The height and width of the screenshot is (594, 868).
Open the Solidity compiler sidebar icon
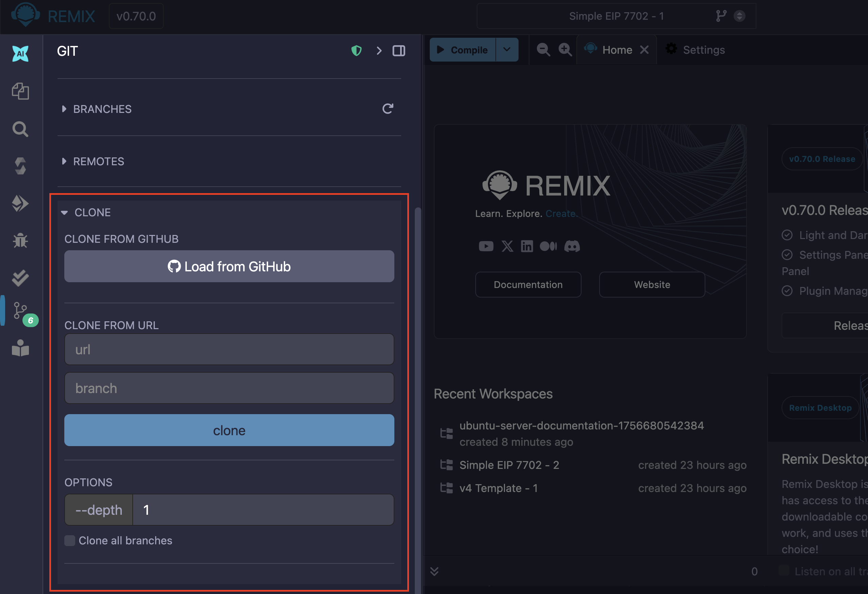click(x=20, y=166)
